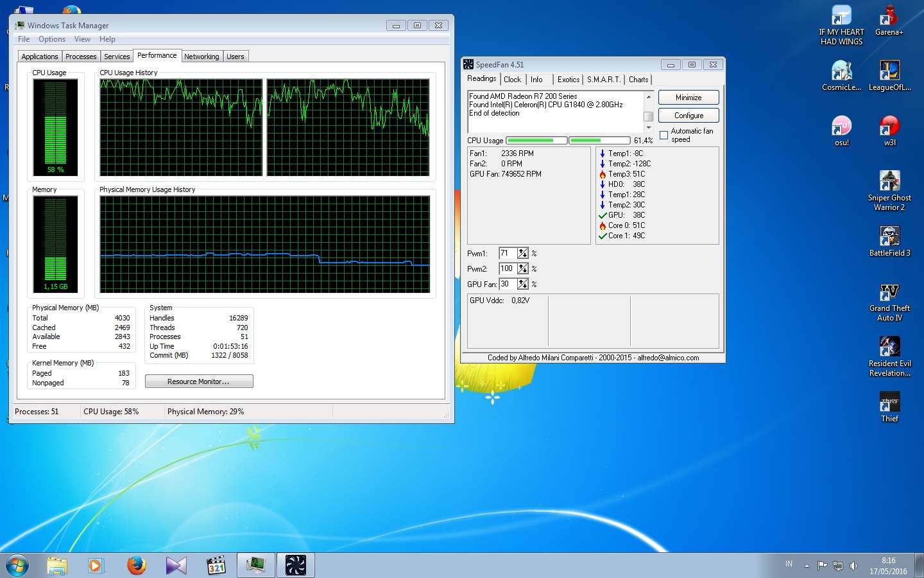Screen dimensions: 924x578
Task: Adjust the Pwm1 spinner arrows
Action: coord(523,254)
